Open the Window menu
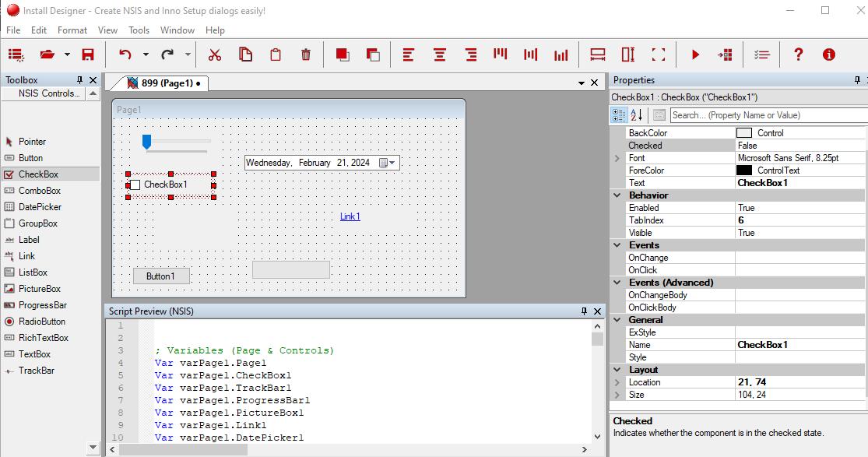Screen dimensions: 868x457 pos(177,30)
